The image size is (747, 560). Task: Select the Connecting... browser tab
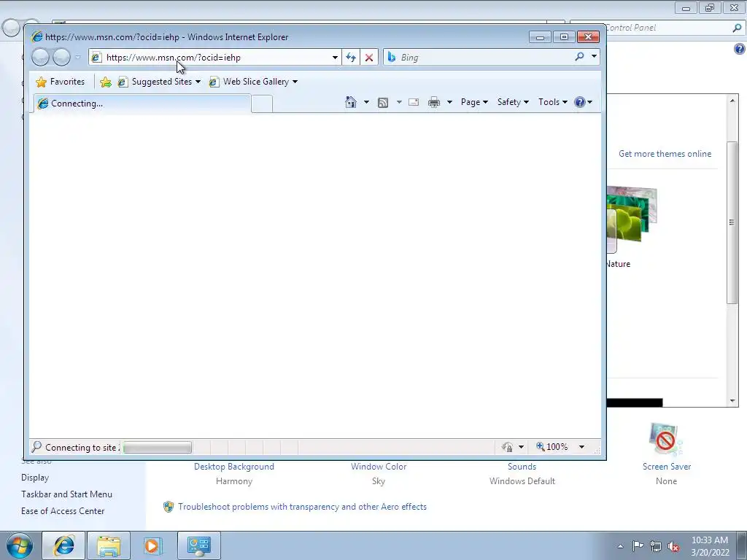click(x=141, y=104)
